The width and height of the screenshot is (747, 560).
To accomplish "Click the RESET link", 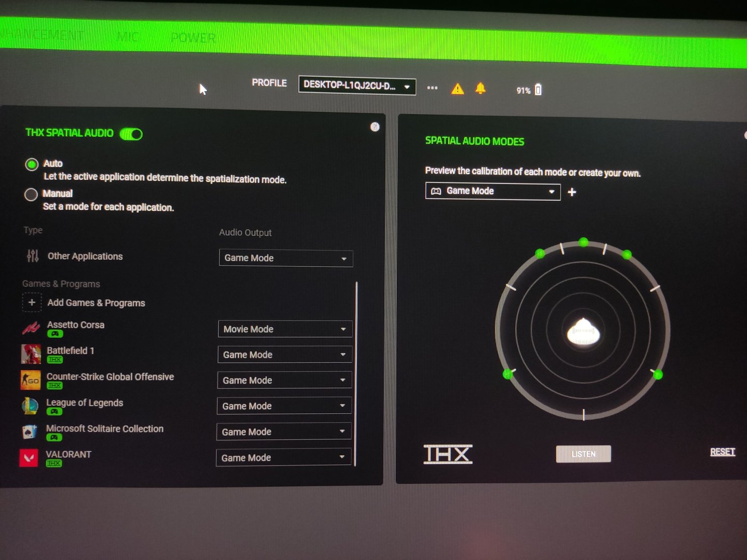I will click(x=723, y=452).
